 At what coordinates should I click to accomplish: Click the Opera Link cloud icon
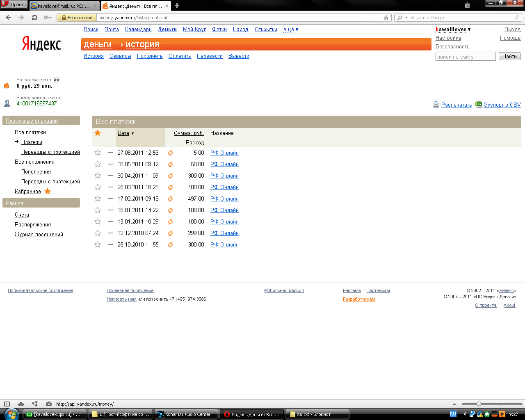click(x=21, y=404)
